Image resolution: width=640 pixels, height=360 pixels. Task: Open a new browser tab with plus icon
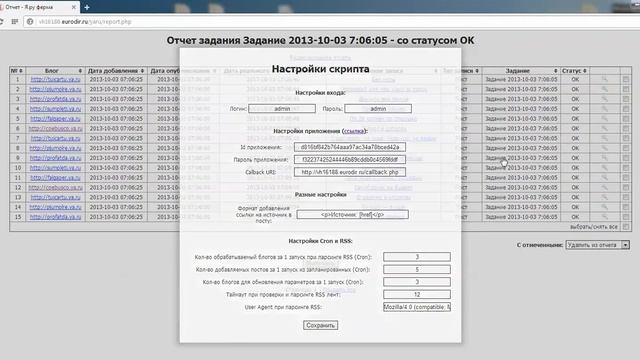point(87,7)
